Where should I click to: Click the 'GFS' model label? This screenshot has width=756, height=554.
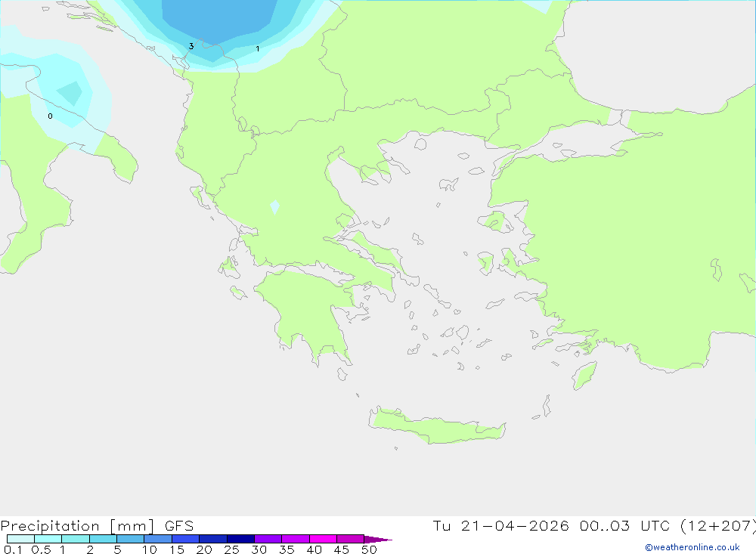[179, 526]
